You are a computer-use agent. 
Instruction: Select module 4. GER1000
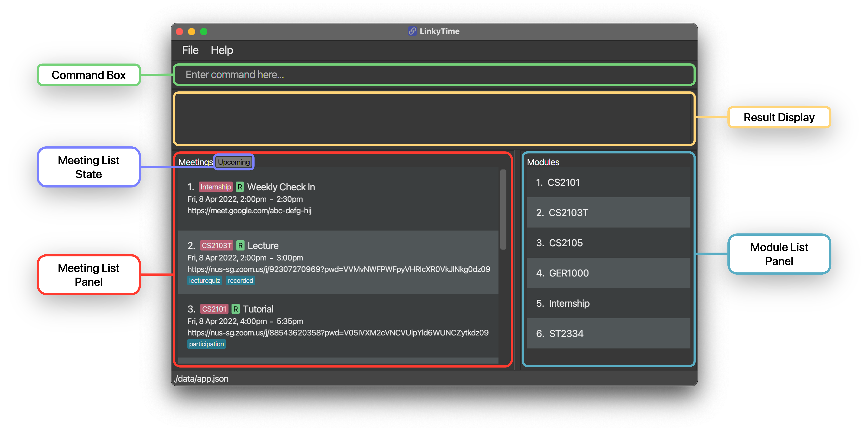[608, 273]
